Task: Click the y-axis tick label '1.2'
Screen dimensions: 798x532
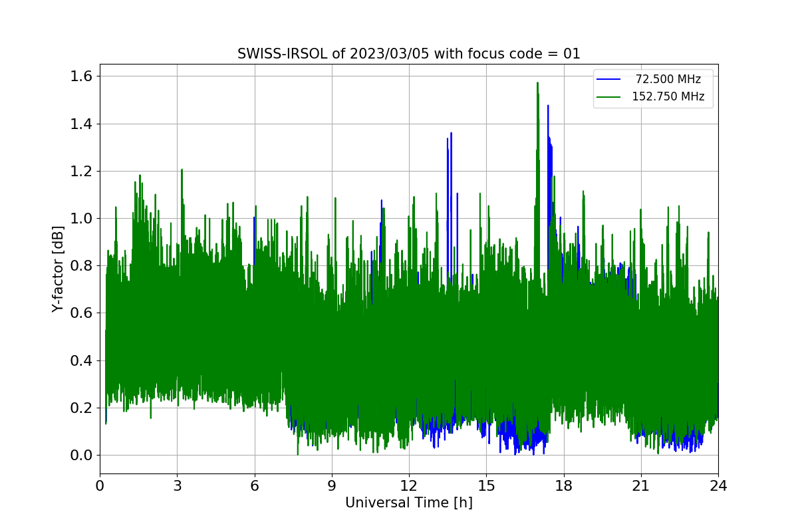Action: (81, 172)
